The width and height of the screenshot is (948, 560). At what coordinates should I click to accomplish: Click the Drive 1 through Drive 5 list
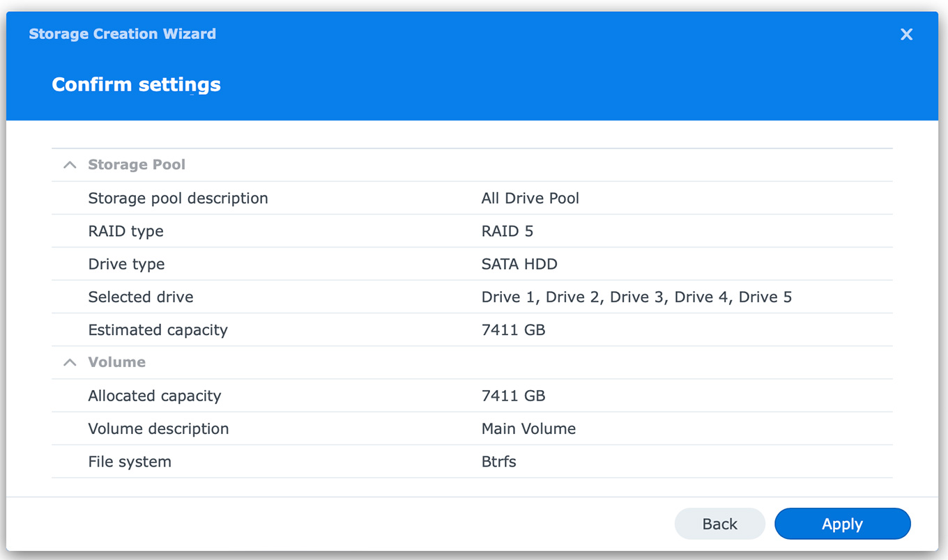click(636, 297)
